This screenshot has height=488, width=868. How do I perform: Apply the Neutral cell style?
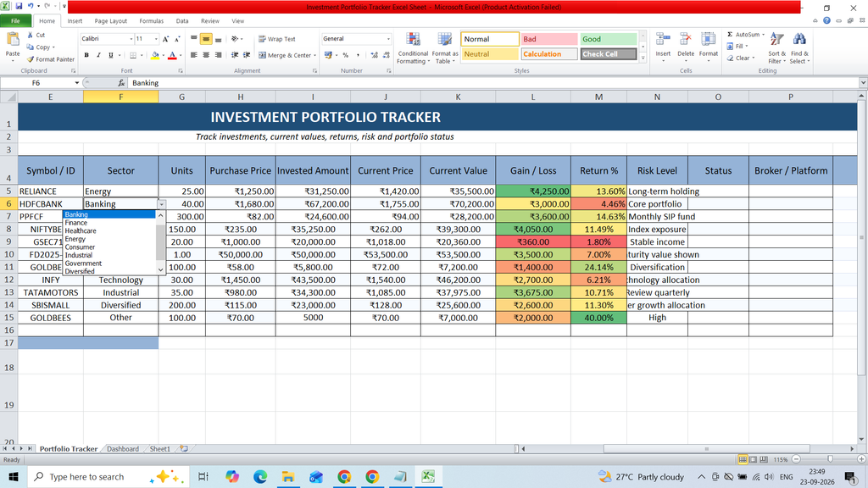489,54
